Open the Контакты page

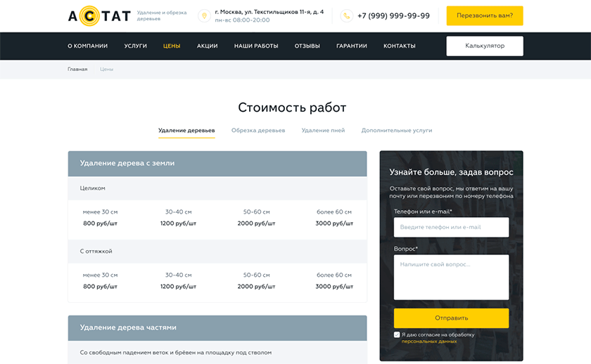click(399, 46)
